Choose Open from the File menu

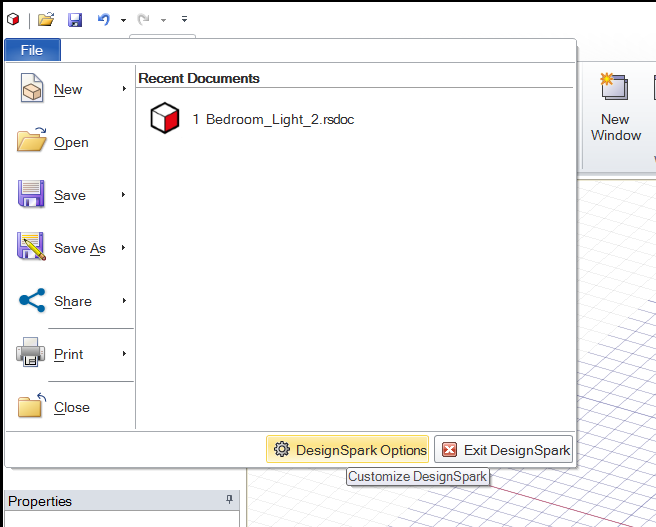click(x=70, y=143)
